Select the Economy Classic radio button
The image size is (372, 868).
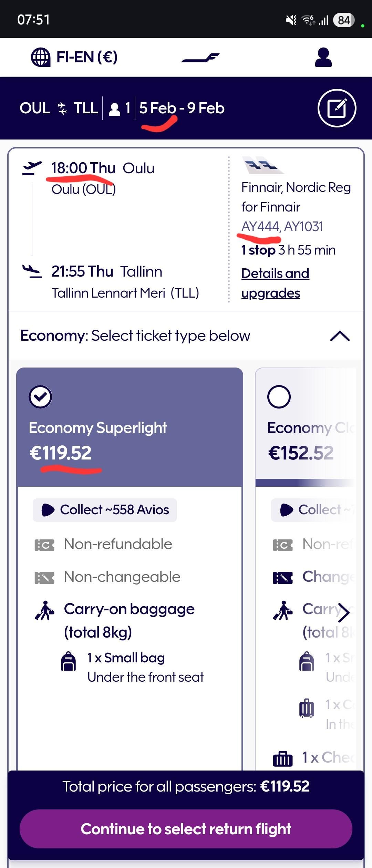279,397
